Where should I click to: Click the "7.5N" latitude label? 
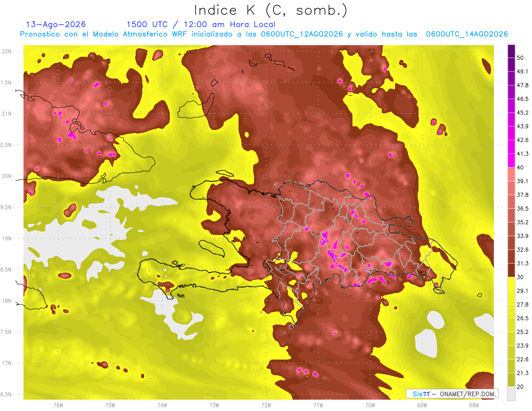(7, 332)
